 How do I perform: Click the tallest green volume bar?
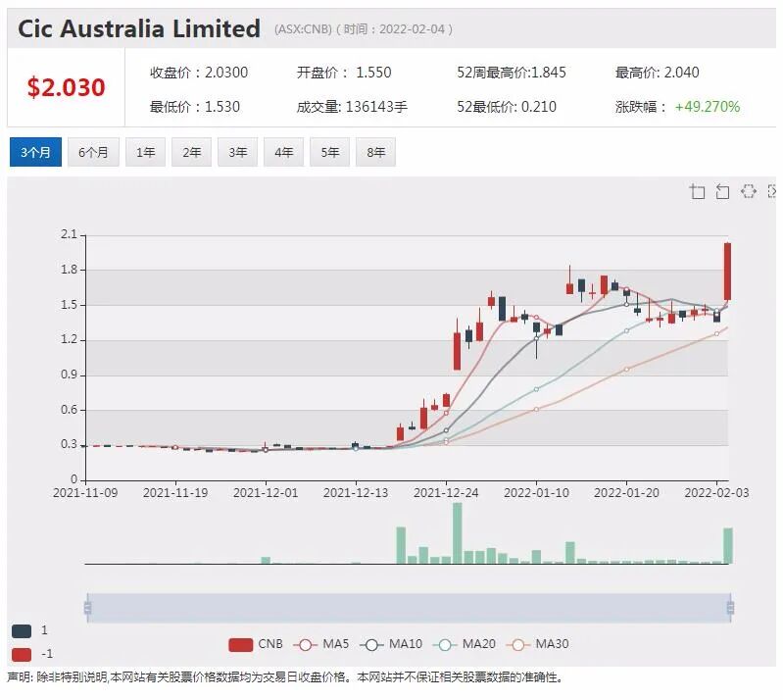click(x=458, y=532)
